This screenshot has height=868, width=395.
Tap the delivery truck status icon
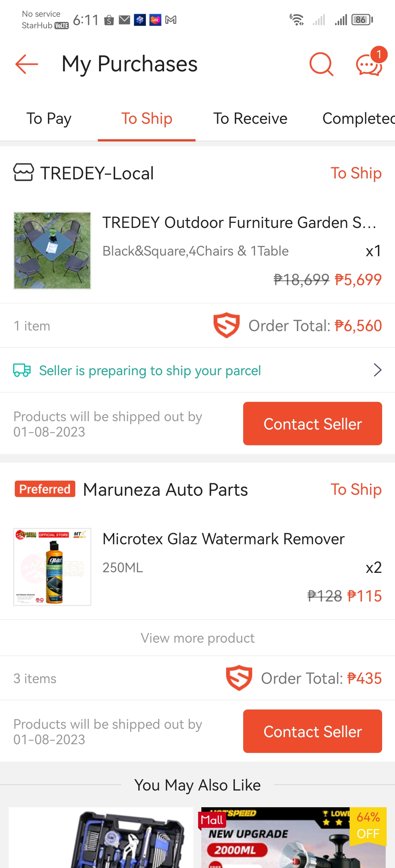pos(22,370)
